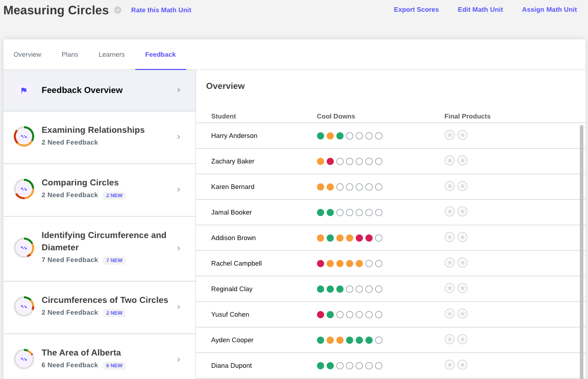
Task: Click Zachary Baker's second final product star
Action: click(462, 160)
